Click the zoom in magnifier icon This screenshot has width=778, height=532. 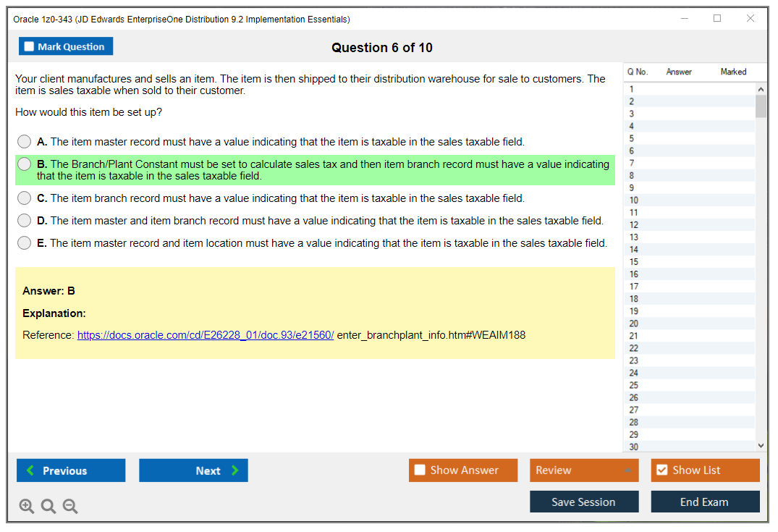pyautogui.click(x=27, y=507)
